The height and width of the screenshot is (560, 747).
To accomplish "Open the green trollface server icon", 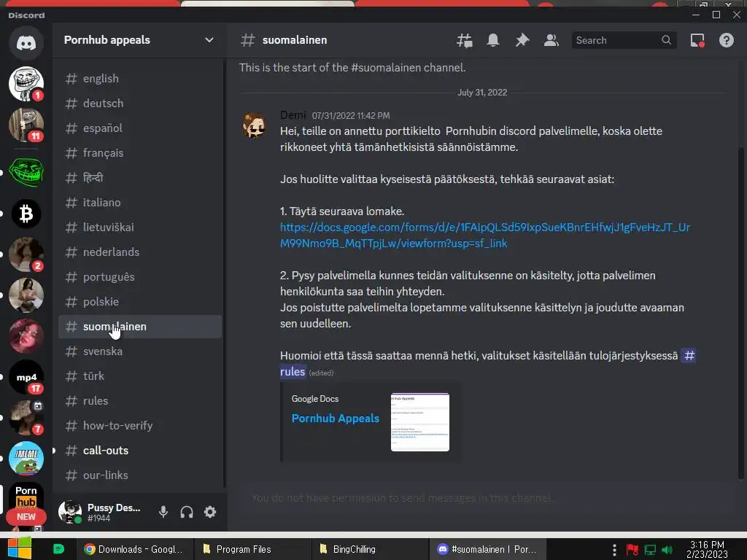I will tap(26, 172).
